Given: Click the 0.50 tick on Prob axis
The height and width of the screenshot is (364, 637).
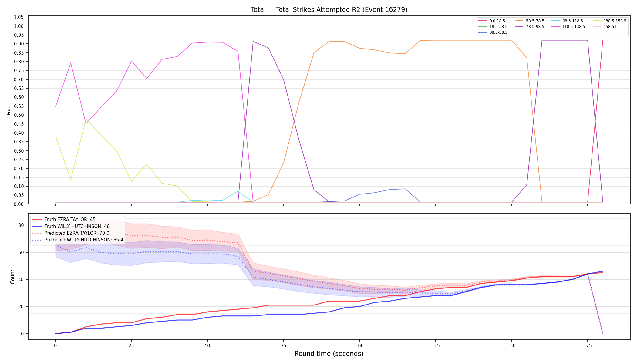Looking at the screenshot, I should click(x=19, y=115).
